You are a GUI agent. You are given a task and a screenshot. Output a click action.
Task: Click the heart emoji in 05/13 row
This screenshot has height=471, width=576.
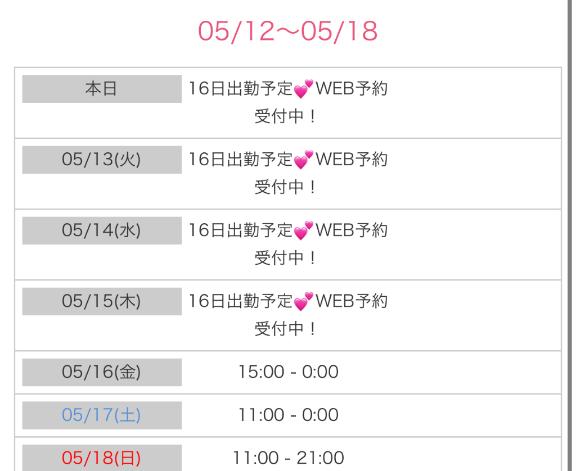[x=303, y=160]
